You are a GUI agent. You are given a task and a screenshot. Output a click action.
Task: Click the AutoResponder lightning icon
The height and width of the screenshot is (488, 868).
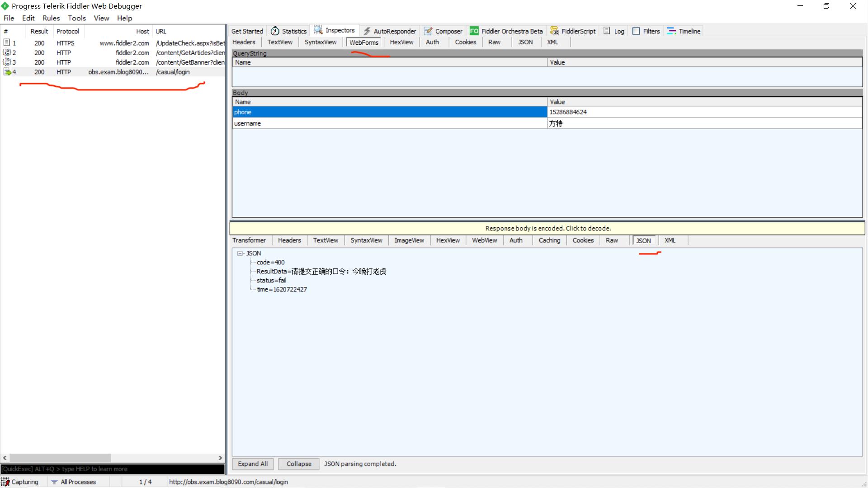pyautogui.click(x=367, y=31)
